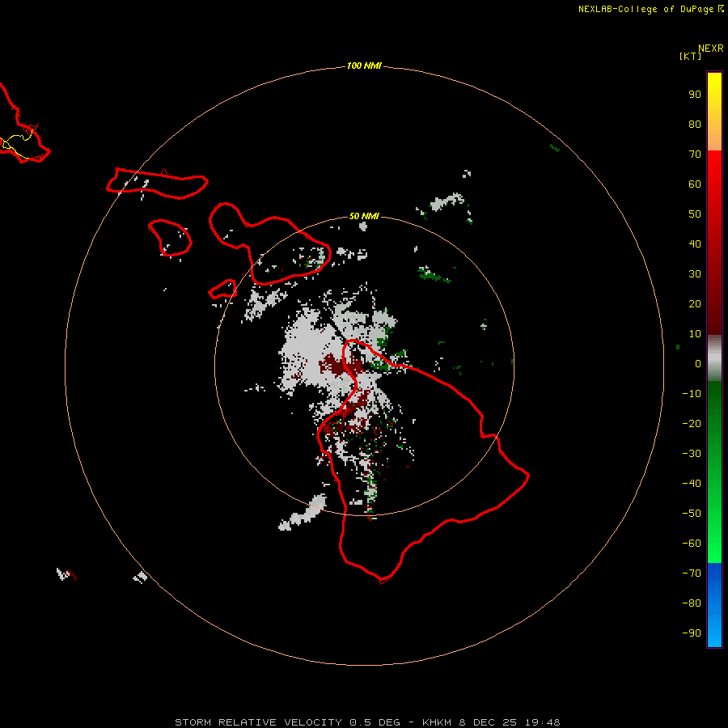Click the Storm Relative Velocity caption at bottom
This screenshot has width=728, height=728.
[x=367, y=722]
